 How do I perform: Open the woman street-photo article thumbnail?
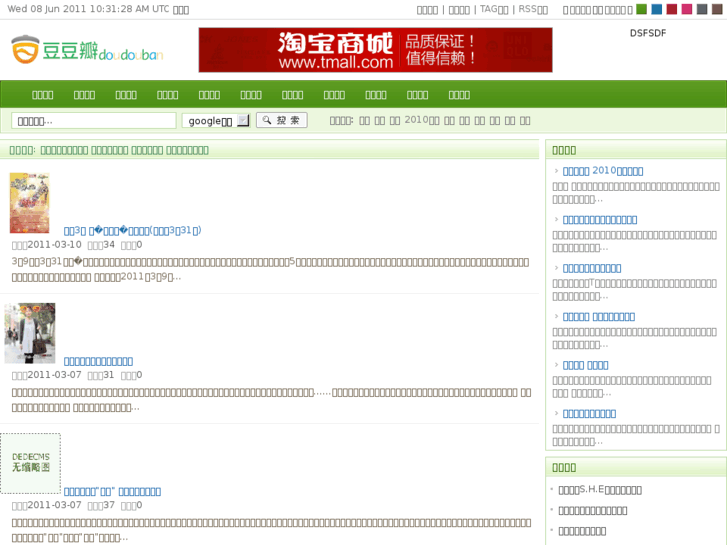(x=30, y=333)
